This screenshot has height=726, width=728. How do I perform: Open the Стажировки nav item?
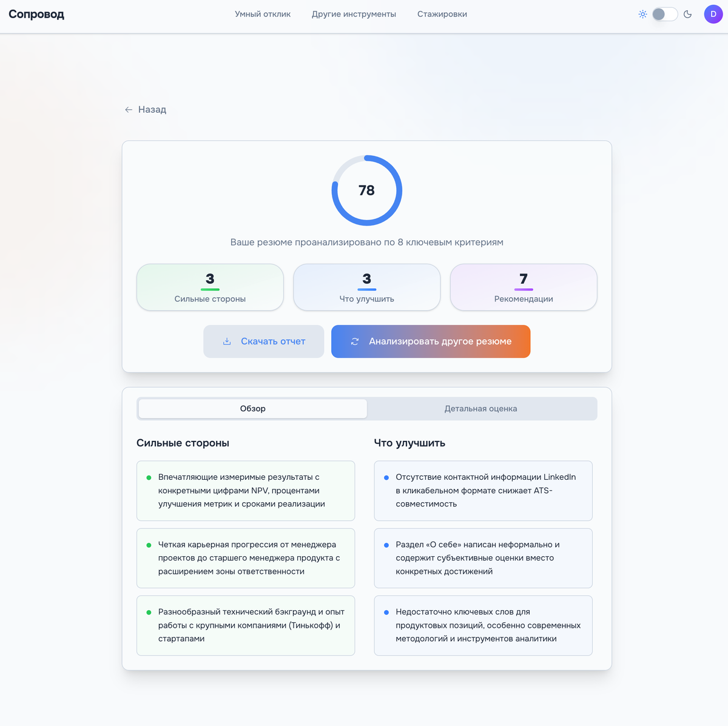[x=442, y=14]
